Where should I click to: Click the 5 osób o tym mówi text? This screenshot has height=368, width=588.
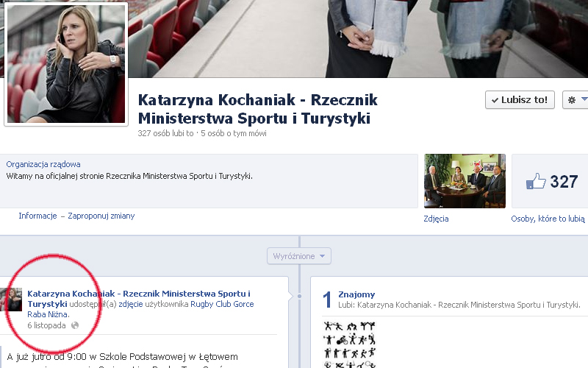point(234,133)
